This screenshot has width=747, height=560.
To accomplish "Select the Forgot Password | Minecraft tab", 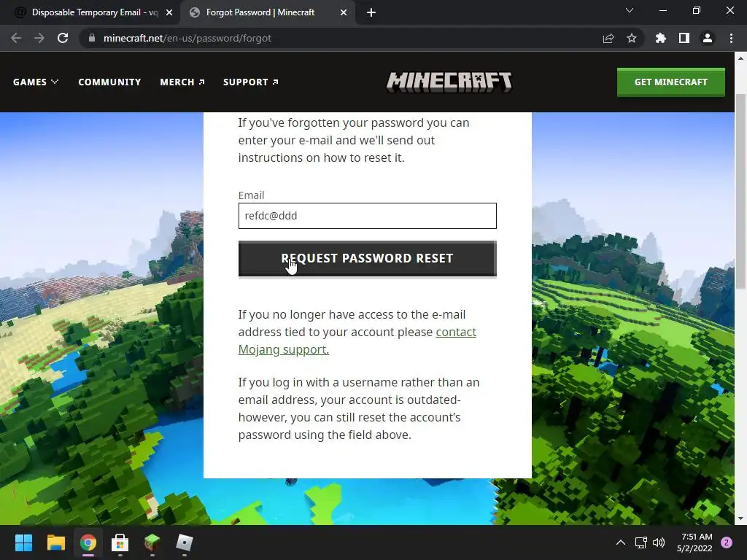I will (x=268, y=13).
